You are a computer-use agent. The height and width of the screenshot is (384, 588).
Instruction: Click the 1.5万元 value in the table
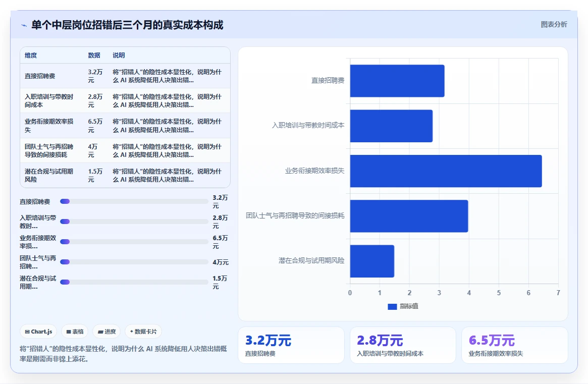(x=95, y=175)
